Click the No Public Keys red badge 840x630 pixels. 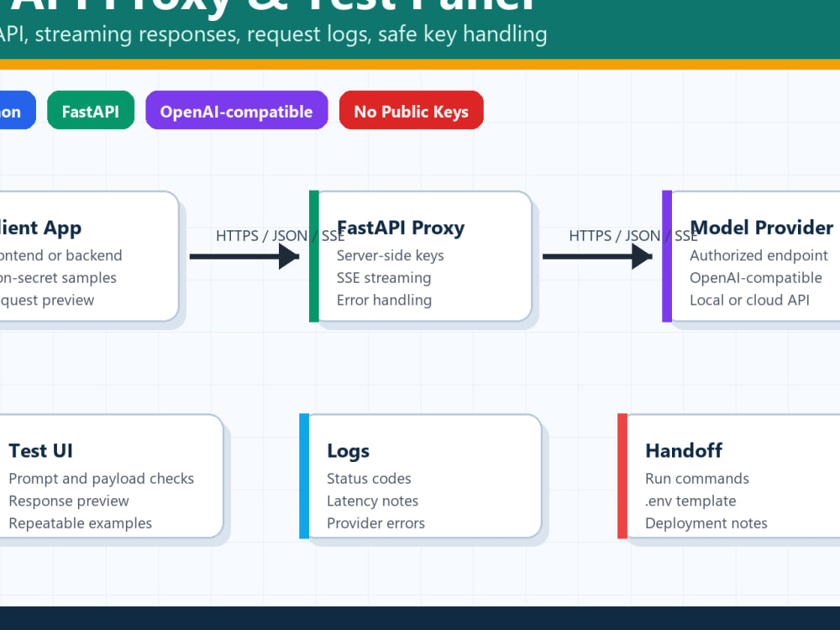point(411,110)
